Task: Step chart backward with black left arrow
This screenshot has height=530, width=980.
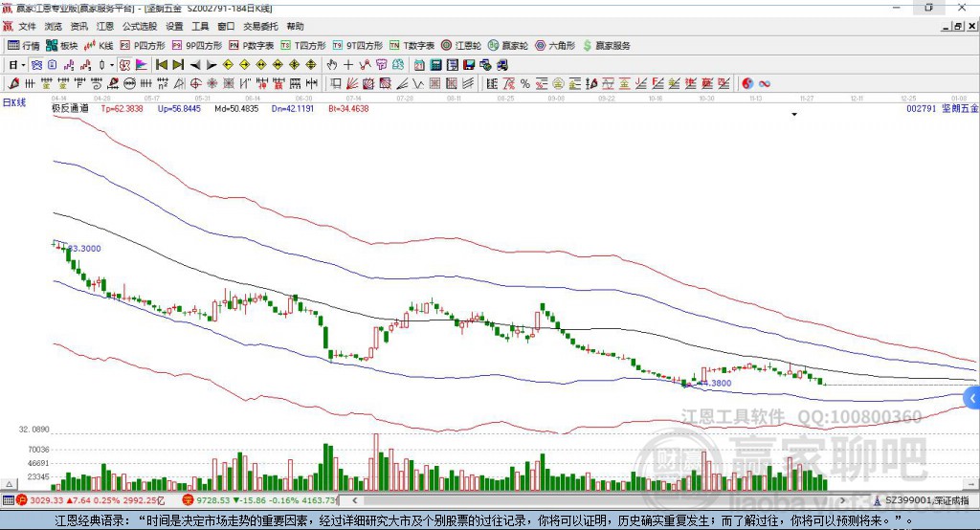Action: [x=195, y=65]
